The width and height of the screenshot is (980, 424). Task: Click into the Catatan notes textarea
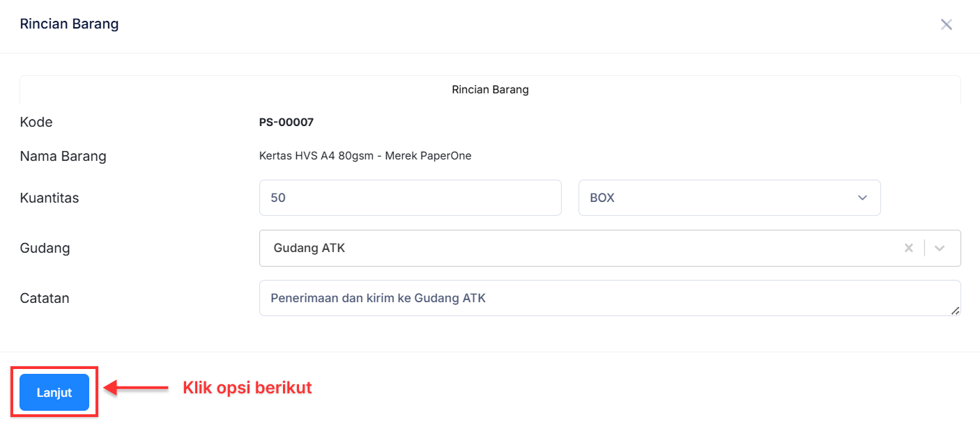click(x=609, y=298)
